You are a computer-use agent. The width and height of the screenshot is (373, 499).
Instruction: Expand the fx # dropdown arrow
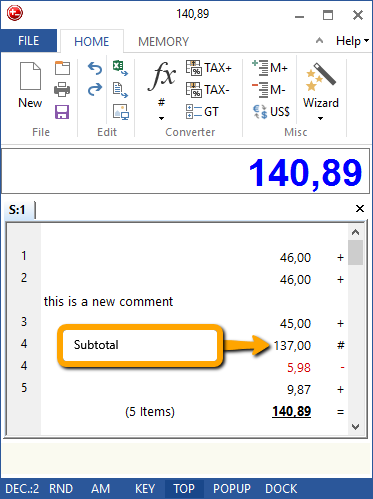[162, 118]
